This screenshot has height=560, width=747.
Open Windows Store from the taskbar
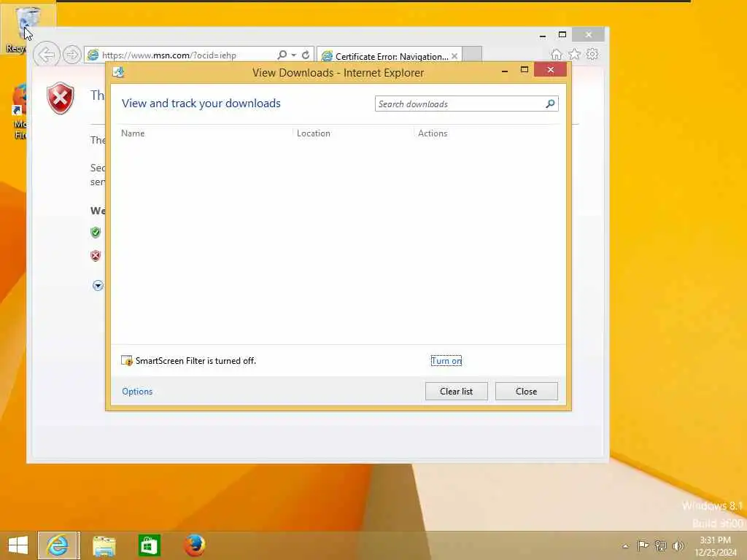(x=149, y=545)
